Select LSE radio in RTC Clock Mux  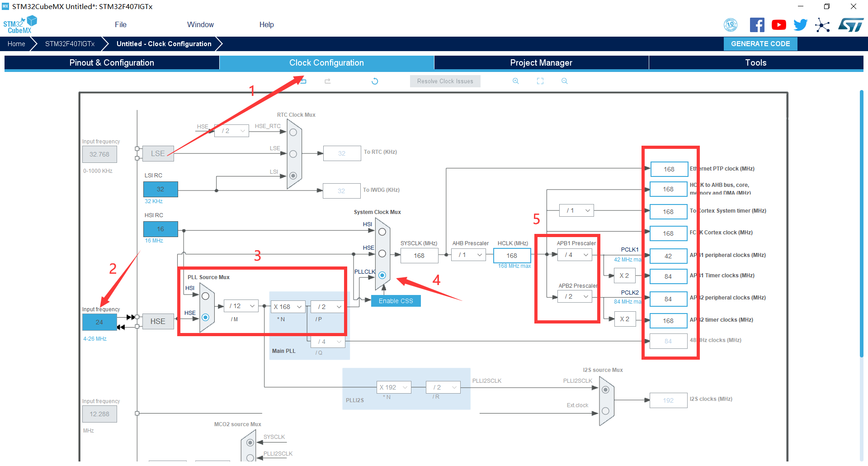pyautogui.click(x=293, y=154)
